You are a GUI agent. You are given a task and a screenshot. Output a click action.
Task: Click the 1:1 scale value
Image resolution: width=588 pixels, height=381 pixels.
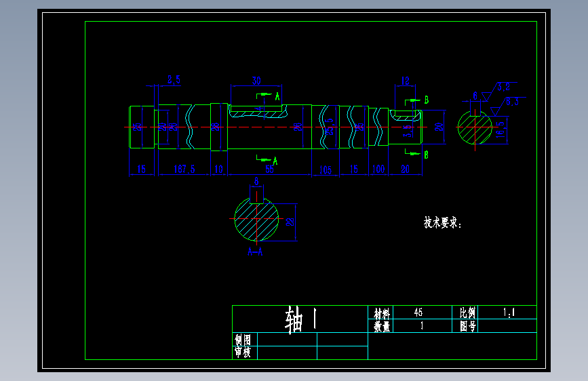pos(509,313)
